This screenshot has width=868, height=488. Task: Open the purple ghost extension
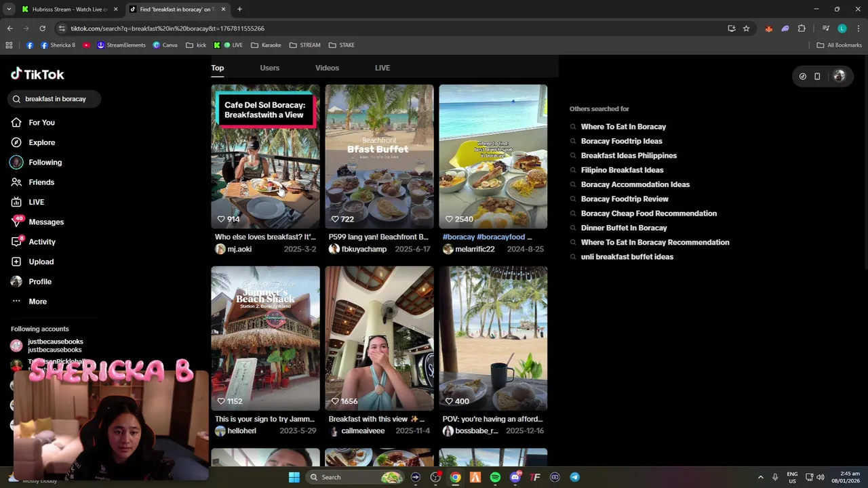[785, 28]
